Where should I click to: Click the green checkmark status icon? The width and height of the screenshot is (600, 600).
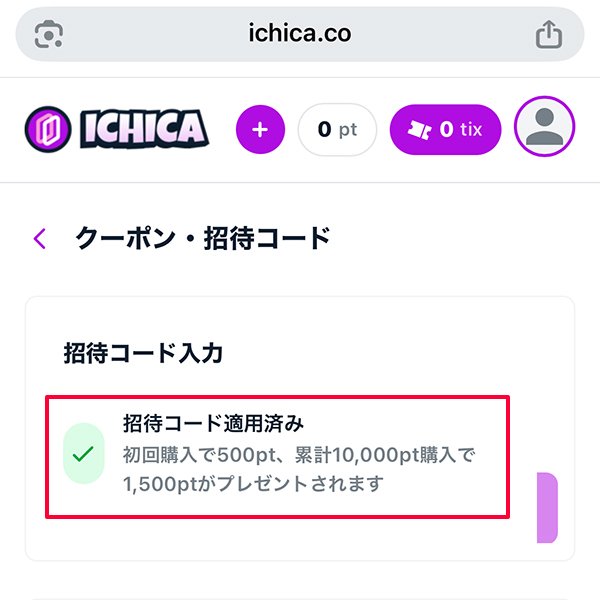click(84, 454)
